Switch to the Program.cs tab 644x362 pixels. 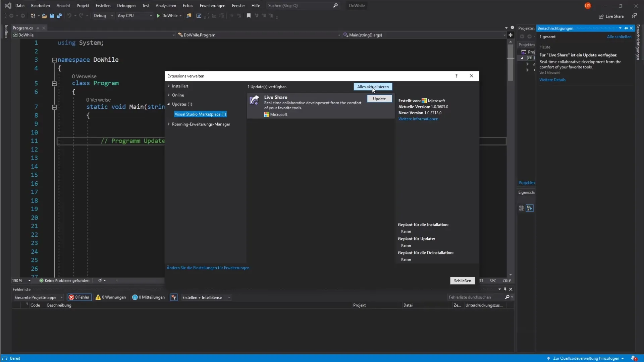[23, 28]
